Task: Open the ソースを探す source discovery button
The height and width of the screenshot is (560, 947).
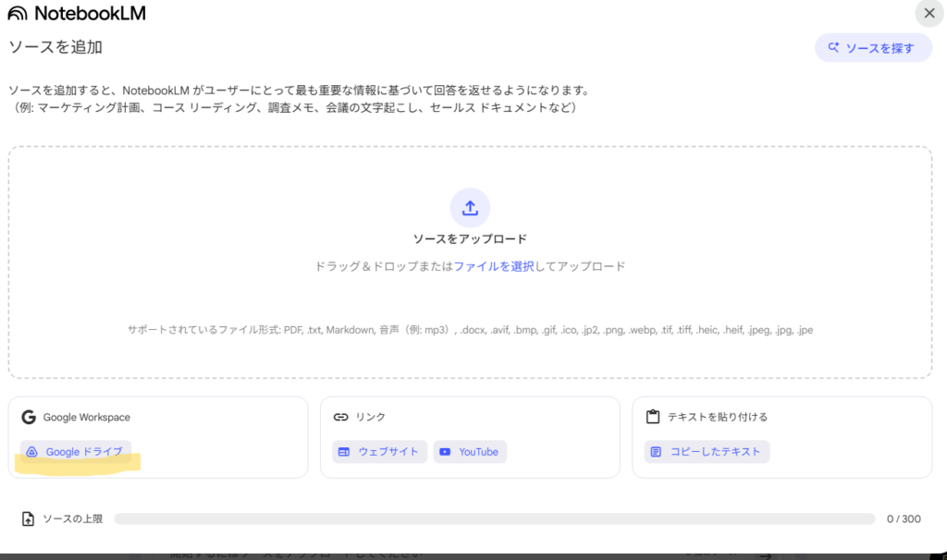Action: [x=872, y=48]
